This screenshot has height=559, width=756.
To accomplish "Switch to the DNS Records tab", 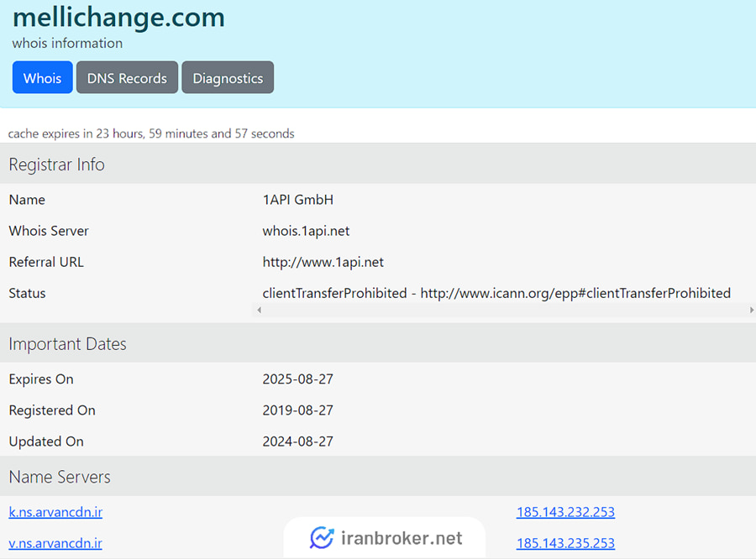I will coord(127,77).
